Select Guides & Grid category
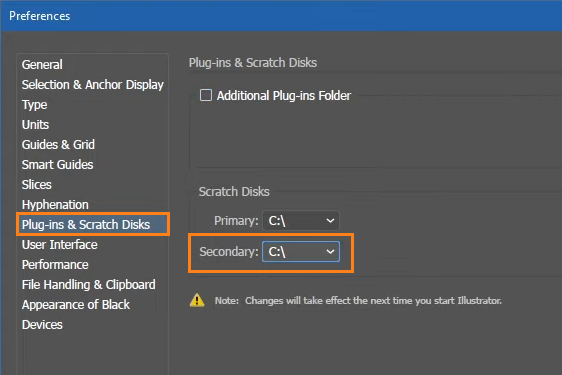The image size is (562, 375). 58,144
